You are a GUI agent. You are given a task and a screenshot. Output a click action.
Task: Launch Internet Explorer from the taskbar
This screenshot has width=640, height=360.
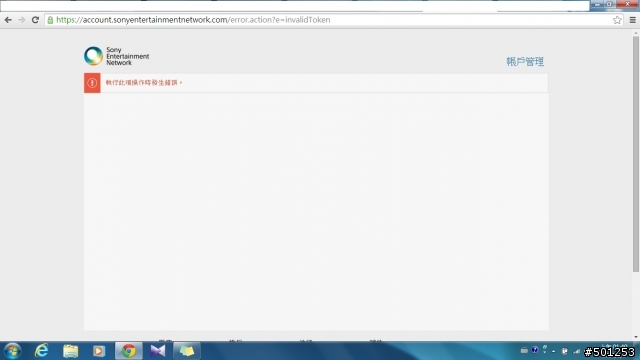click(x=42, y=351)
